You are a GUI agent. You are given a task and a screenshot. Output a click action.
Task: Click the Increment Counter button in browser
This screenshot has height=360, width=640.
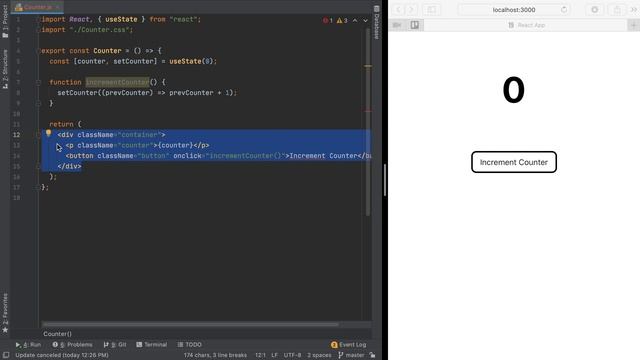pyautogui.click(x=514, y=162)
